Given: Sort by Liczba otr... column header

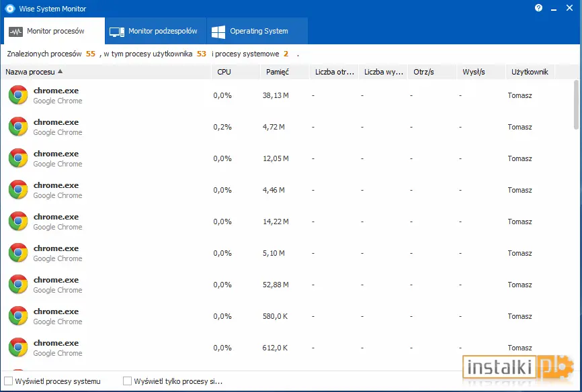Looking at the screenshot, I should 334,72.
